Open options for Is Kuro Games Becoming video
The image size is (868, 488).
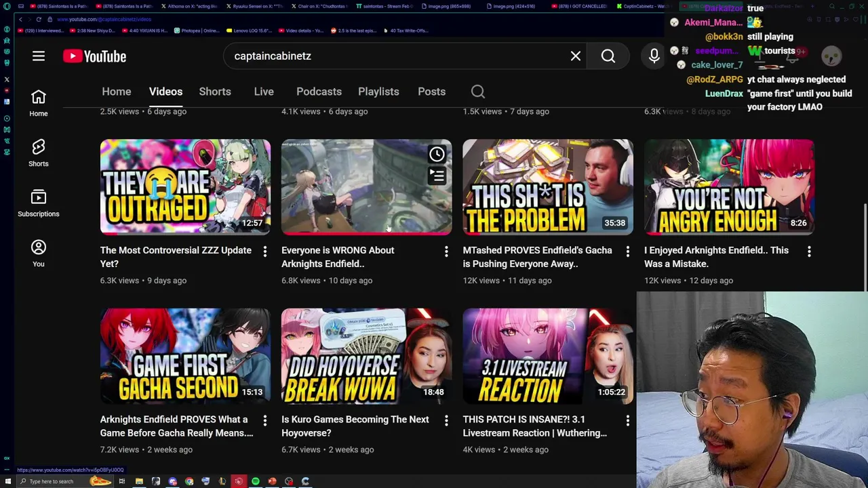pyautogui.click(x=446, y=421)
